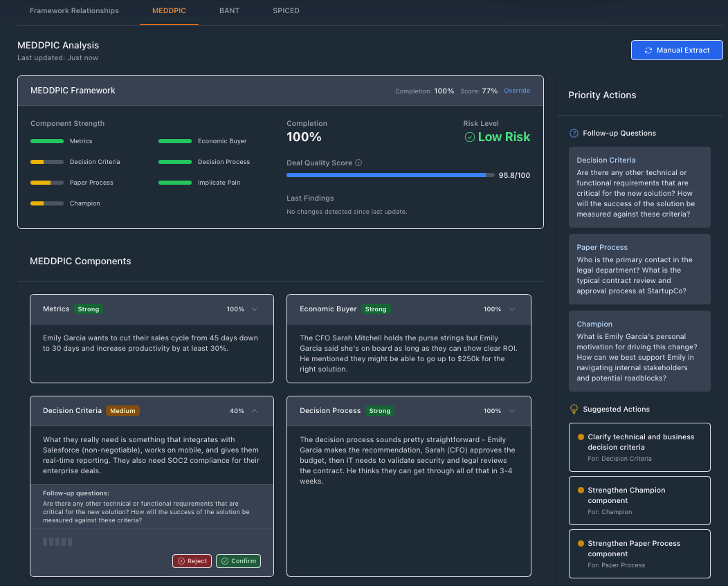Click the Medium badge on Decision Criteria
Viewport: 728px width, 586px height.
click(x=122, y=410)
